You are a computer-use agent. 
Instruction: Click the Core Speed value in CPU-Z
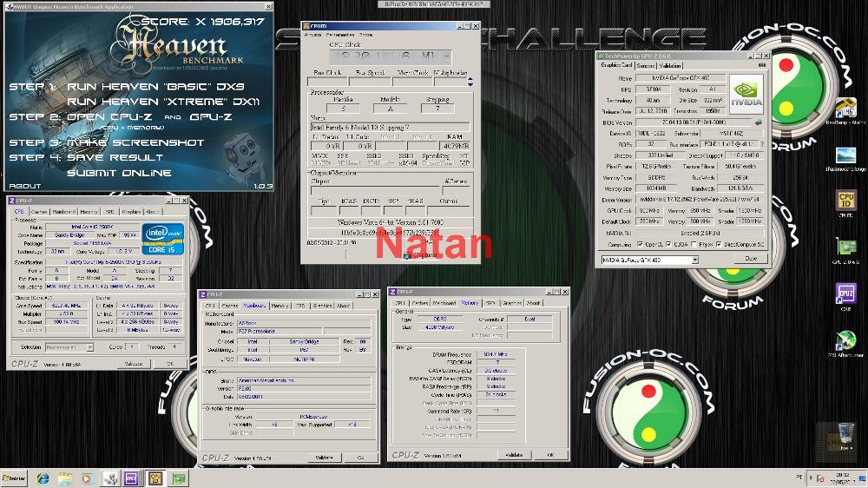tap(66, 305)
